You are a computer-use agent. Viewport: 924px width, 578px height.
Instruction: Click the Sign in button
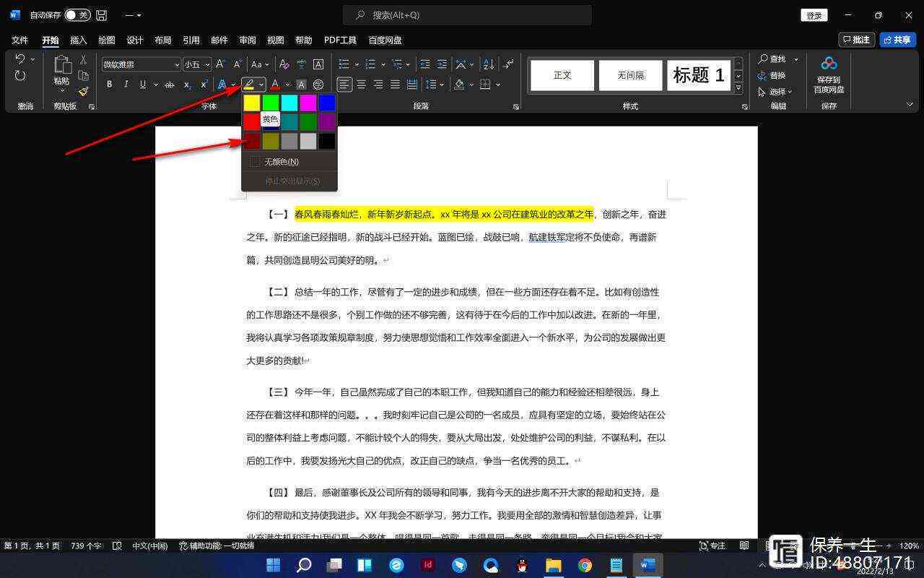click(x=814, y=15)
